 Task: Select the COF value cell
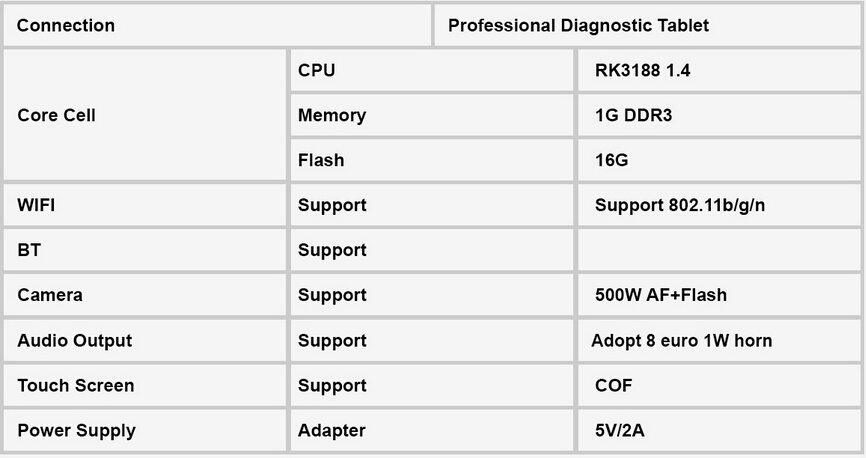(719, 385)
